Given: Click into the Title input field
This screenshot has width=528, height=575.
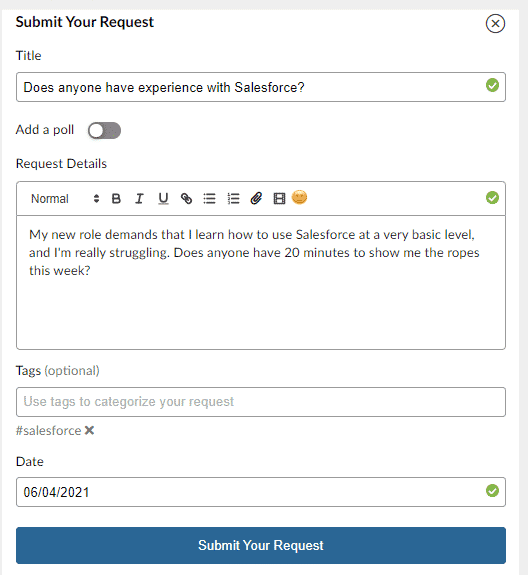Looking at the screenshot, I should click(261, 87).
